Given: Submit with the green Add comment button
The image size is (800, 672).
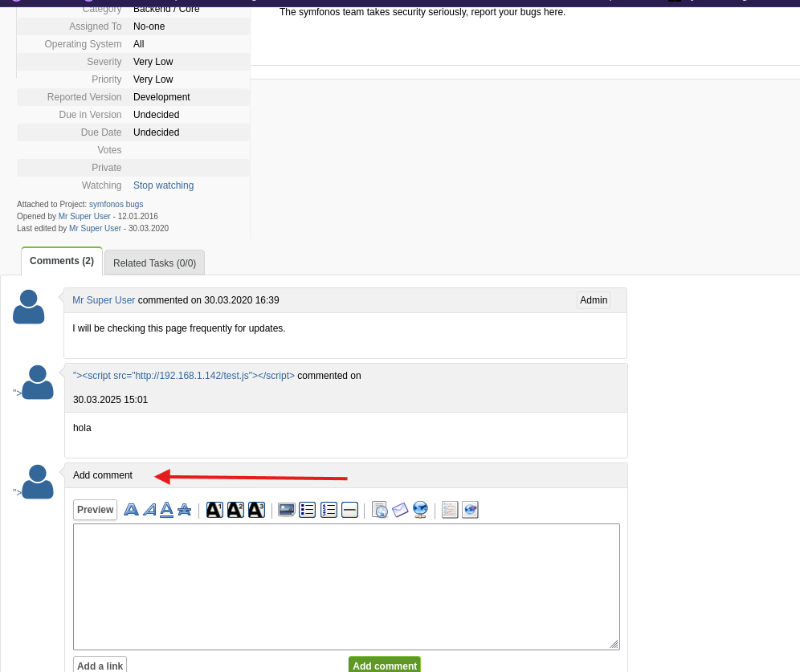Looking at the screenshot, I should coord(385,665).
